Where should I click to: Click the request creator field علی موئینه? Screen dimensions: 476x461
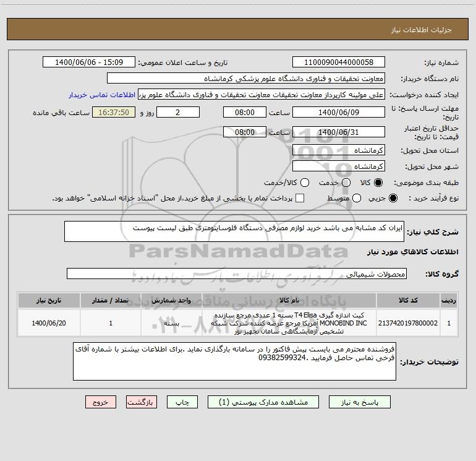(261, 95)
